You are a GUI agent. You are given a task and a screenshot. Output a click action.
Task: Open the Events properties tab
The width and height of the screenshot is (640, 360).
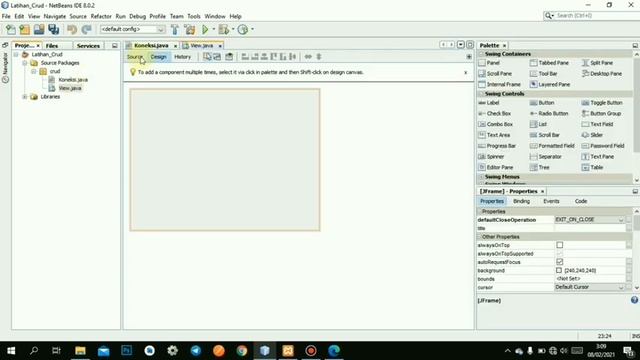(551, 201)
